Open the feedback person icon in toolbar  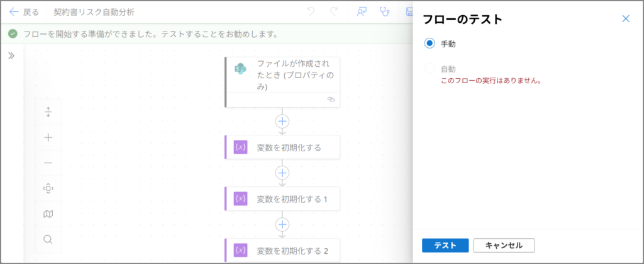[362, 12]
